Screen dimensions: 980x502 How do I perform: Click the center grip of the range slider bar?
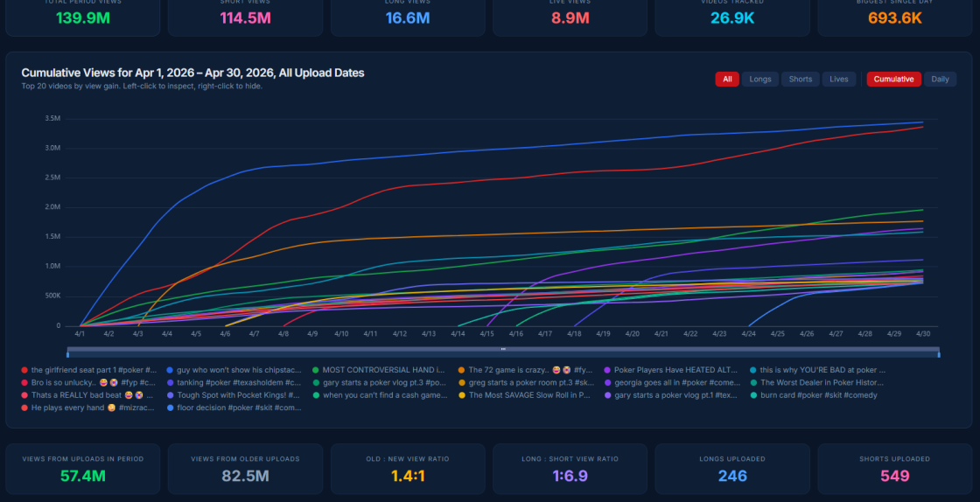503,349
